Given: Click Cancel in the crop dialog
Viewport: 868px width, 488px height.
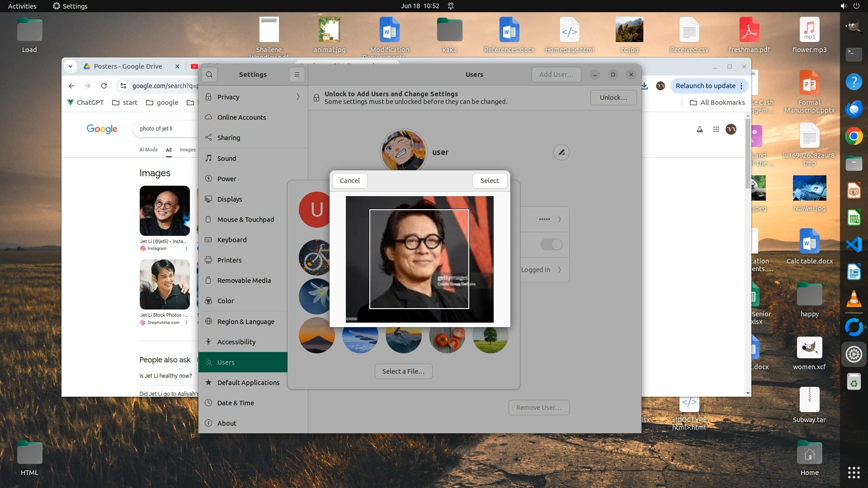Looking at the screenshot, I should (349, 181).
